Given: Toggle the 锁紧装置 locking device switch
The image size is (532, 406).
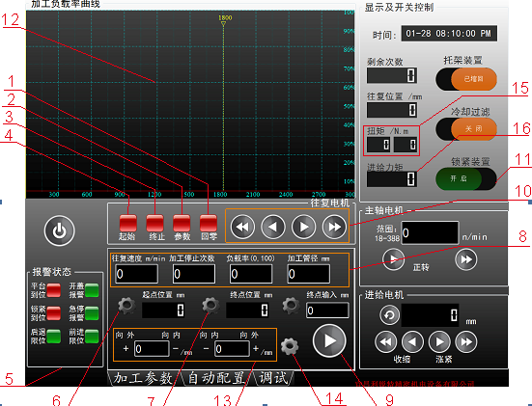Looking at the screenshot, I should [466, 179].
